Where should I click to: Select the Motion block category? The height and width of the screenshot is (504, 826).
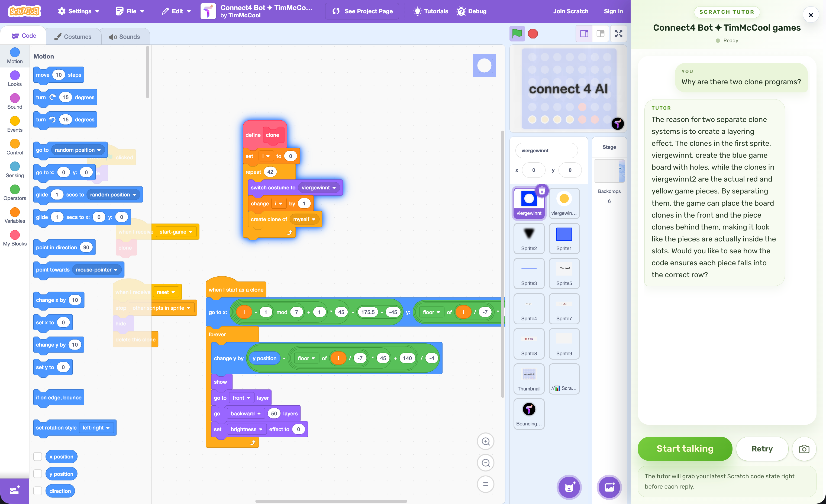click(x=15, y=56)
